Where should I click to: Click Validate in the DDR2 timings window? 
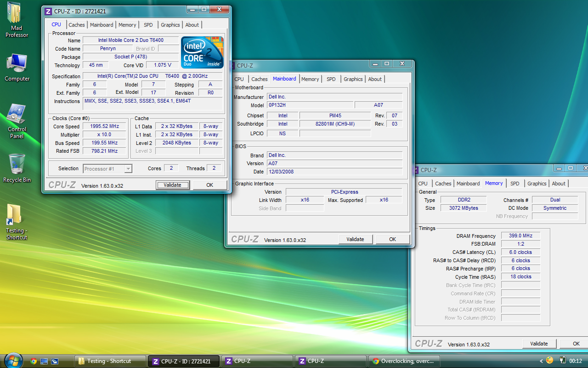click(539, 344)
